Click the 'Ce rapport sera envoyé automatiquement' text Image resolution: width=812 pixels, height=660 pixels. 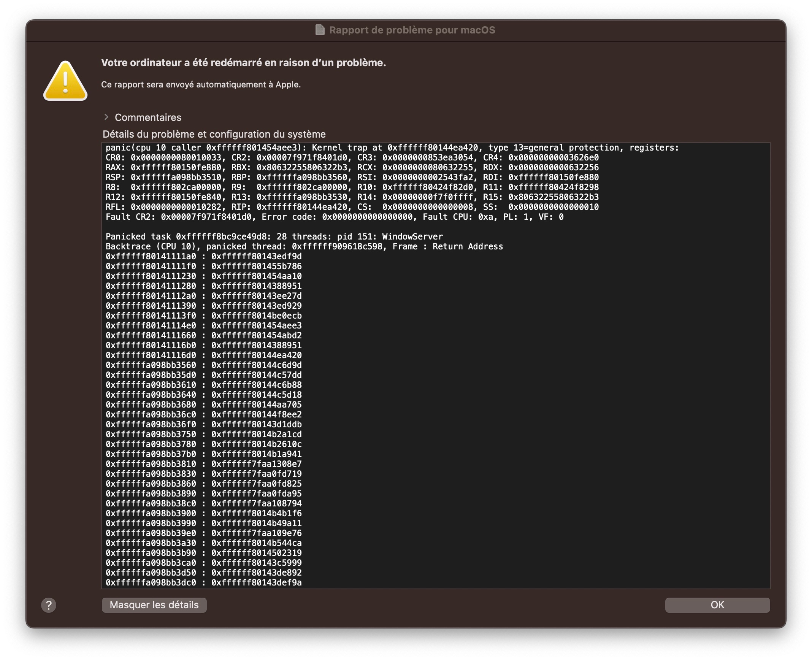(x=201, y=84)
